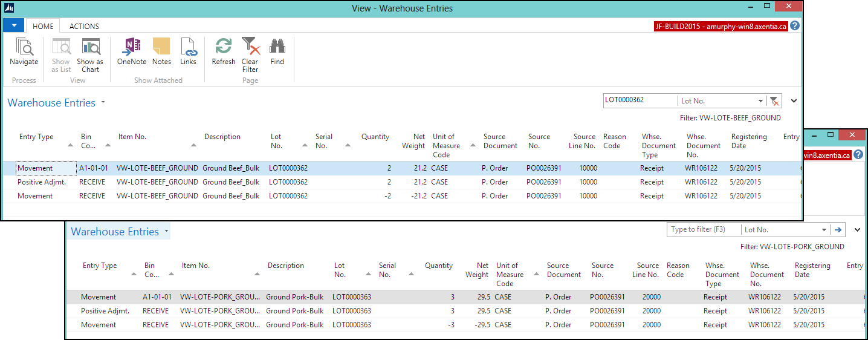Open OneNote from the ribbon
The width and height of the screenshot is (868, 340).
pyautogui.click(x=131, y=47)
